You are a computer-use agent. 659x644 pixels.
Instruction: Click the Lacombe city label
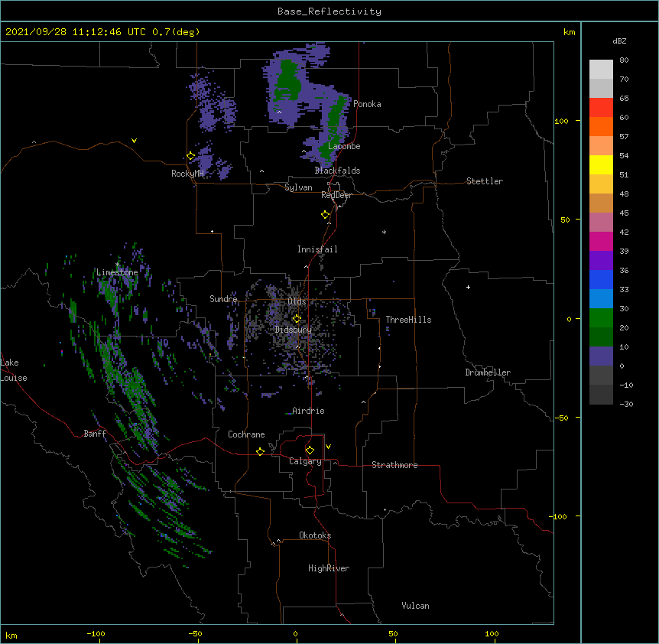point(344,146)
